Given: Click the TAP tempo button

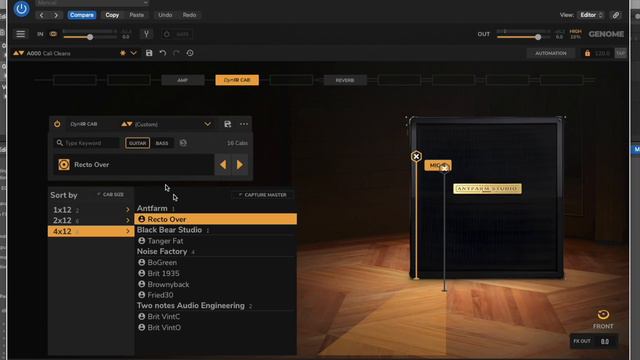Looking at the screenshot, I should click(620, 53).
